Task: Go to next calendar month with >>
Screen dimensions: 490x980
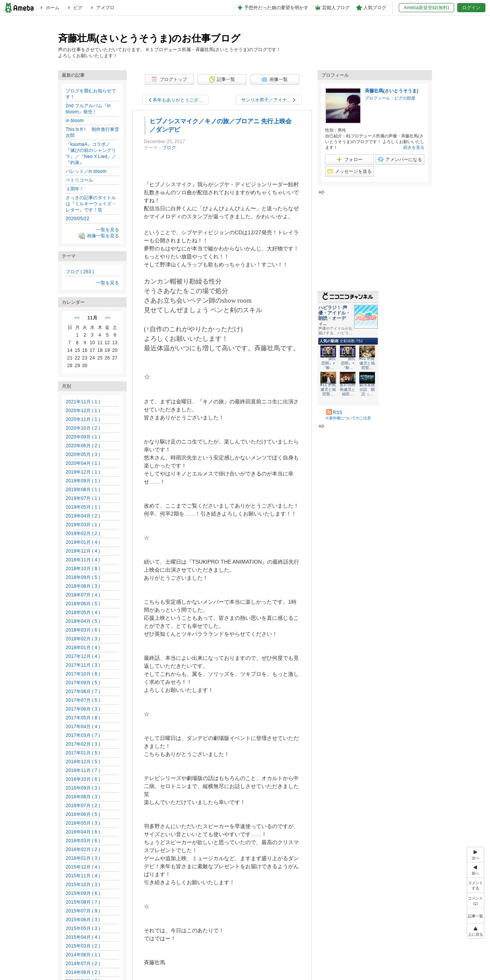Action: pyautogui.click(x=108, y=318)
